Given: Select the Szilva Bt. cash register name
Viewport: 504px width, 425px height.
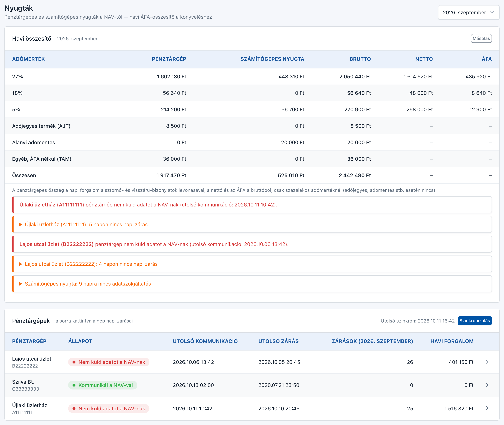Looking at the screenshot, I should 23,382.
